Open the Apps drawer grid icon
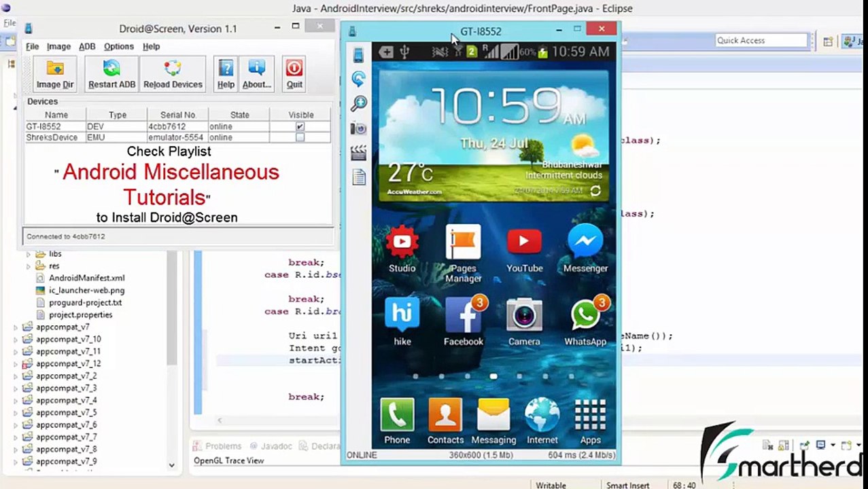The height and width of the screenshot is (489, 868). (590, 421)
